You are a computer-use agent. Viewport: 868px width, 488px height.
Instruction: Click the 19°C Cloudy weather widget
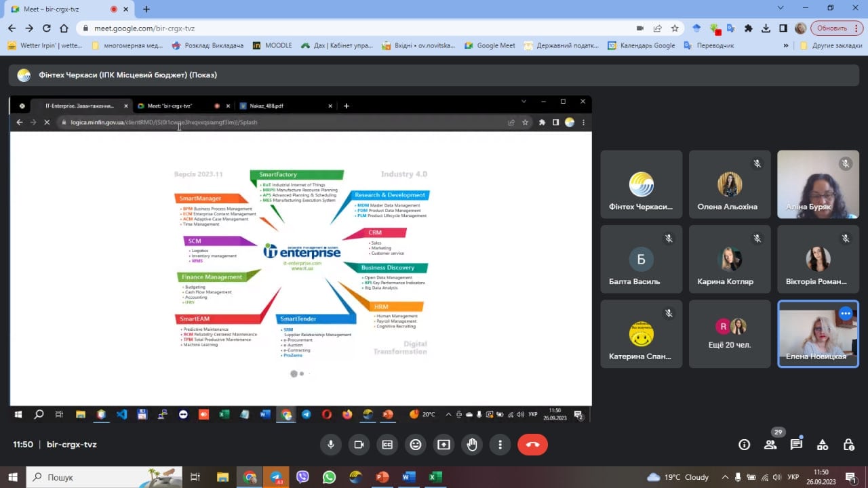(678, 477)
